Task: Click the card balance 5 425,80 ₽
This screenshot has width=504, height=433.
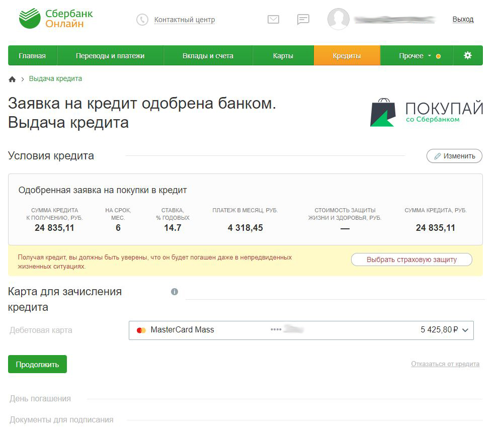Action: (439, 330)
